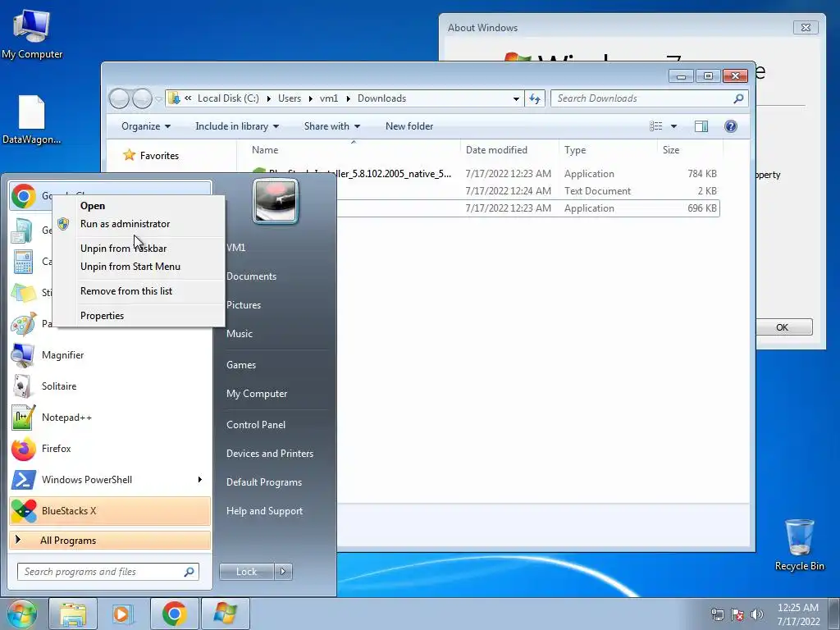840x630 pixels.
Task: Switch to About Windows taskbar item
Action: (x=225, y=614)
